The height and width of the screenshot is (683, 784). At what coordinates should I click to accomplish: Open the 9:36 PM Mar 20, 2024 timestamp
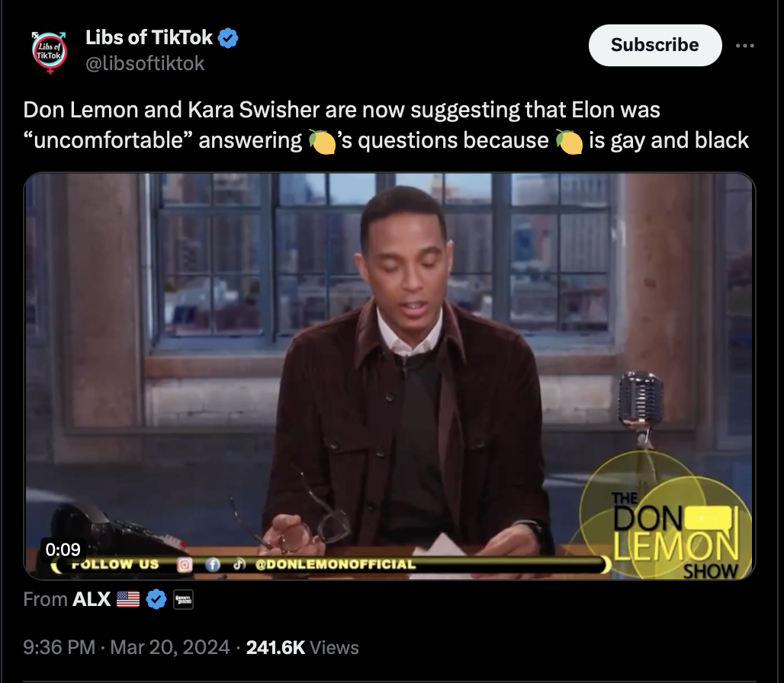(127, 647)
